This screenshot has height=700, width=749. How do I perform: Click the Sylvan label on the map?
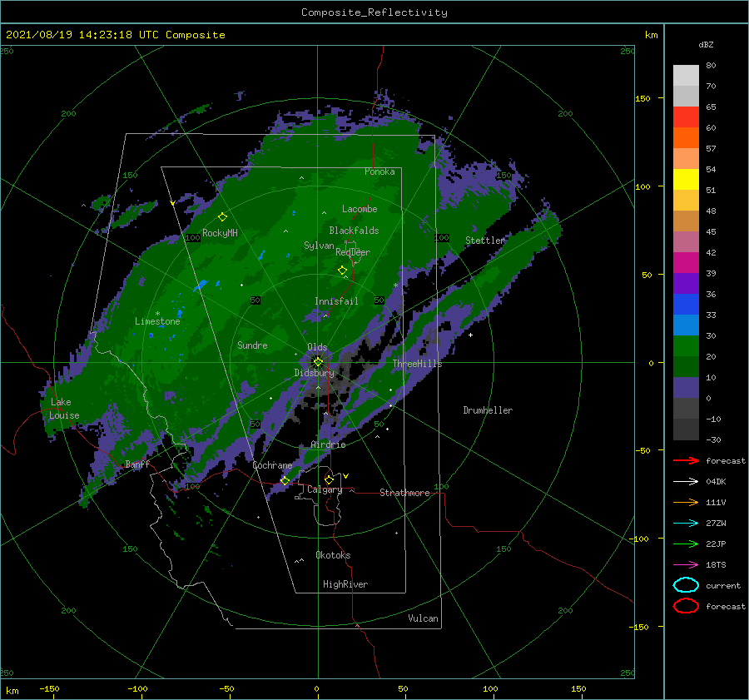click(319, 246)
